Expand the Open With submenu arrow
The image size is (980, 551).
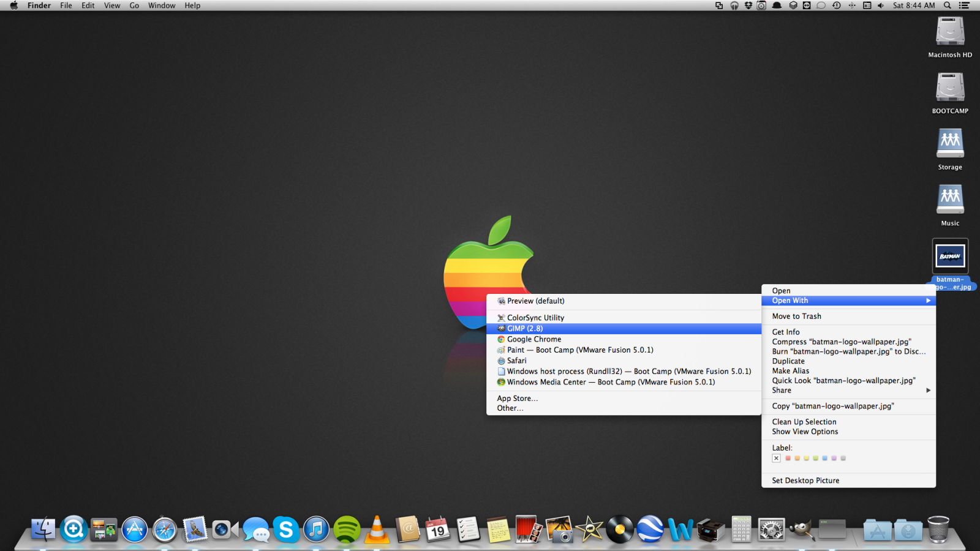[x=928, y=301]
